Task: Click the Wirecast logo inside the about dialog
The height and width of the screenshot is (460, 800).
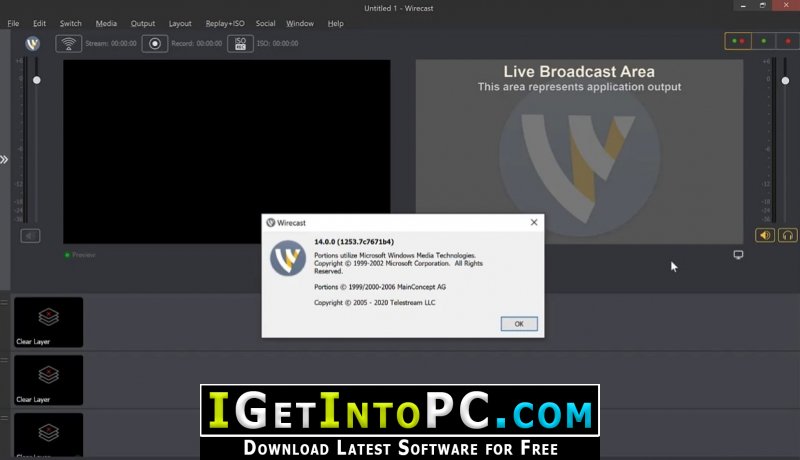Action: (x=288, y=258)
